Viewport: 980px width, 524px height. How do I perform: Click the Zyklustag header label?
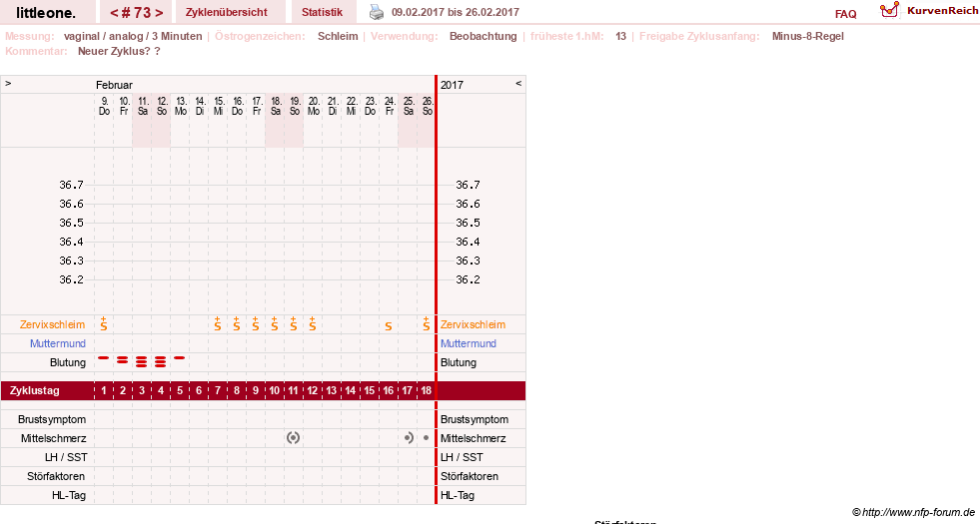[34, 390]
